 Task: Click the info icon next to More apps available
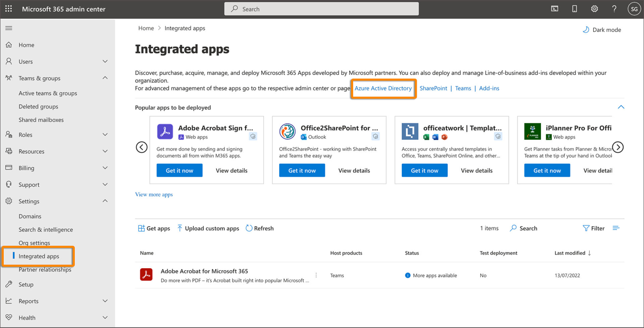click(x=408, y=275)
